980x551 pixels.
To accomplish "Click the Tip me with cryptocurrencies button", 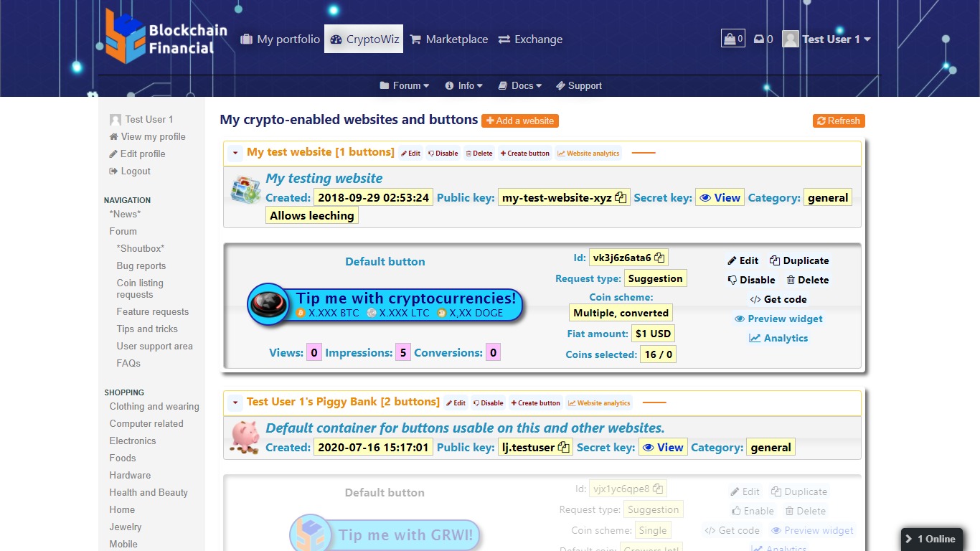I will click(x=385, y=305).
